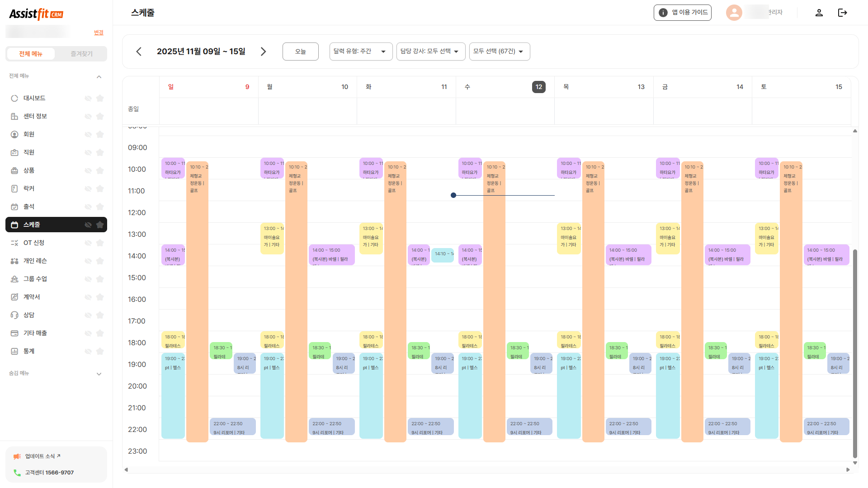Favorite the 대시보드 menu with star

(x=100, y=98)
